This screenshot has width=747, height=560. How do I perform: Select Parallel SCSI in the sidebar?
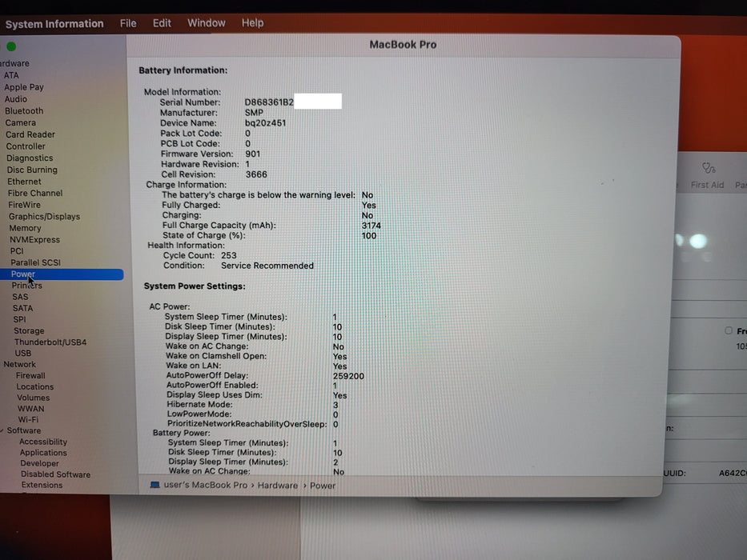pos(36,262)
